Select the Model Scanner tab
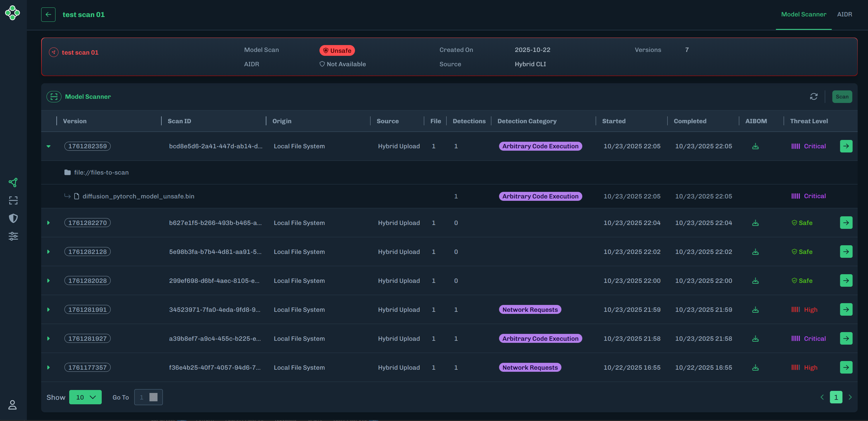The image size is (868, 421). pyautogui.click(x=803, y=14)
